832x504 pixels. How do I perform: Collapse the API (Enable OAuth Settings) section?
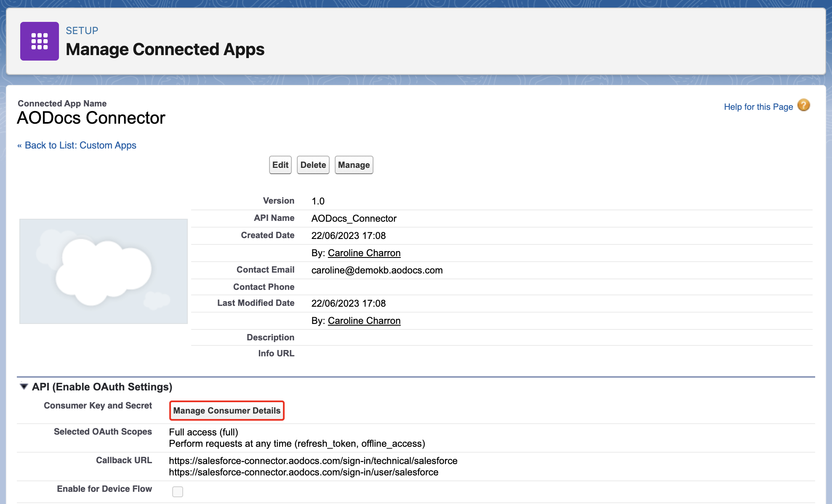point(24,386)
